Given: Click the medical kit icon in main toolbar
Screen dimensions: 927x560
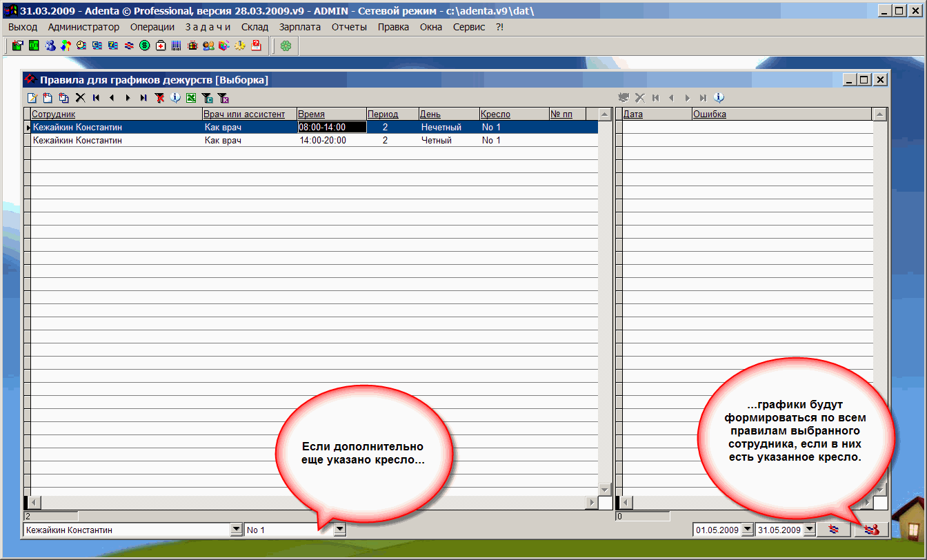Looking at the screenshot, I should click(161, 46).
